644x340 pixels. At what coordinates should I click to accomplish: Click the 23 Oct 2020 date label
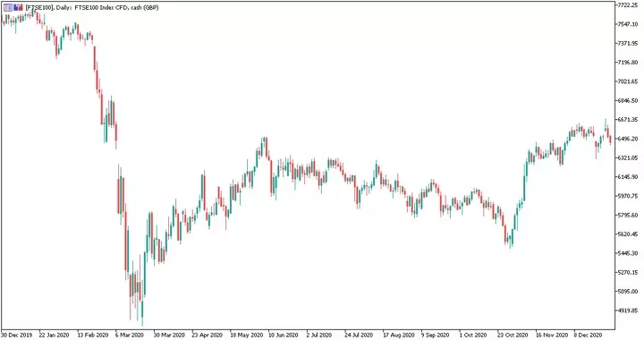tap(513, 335)
